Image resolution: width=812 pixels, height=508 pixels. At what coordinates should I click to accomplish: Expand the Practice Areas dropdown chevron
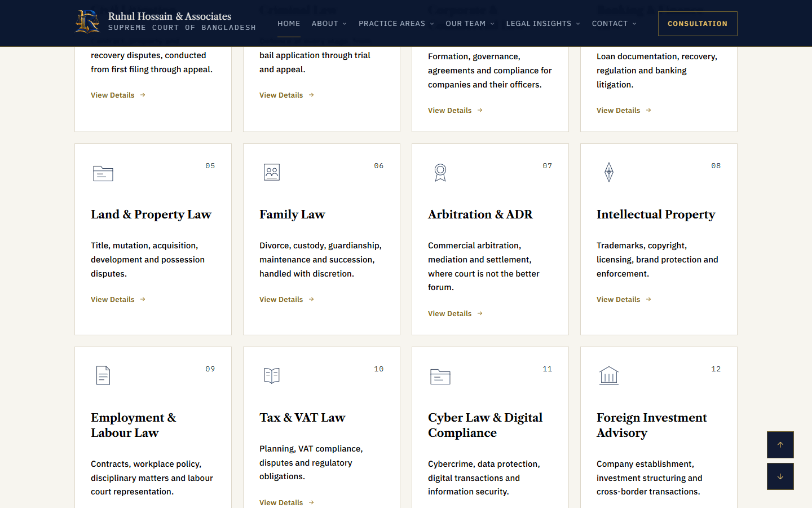(432, 24)
